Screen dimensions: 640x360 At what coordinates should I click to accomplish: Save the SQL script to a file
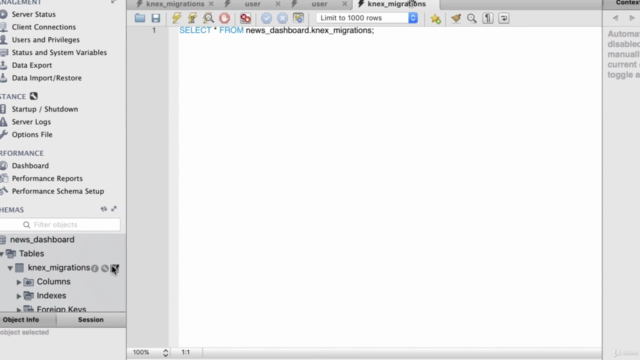[156, 18]
